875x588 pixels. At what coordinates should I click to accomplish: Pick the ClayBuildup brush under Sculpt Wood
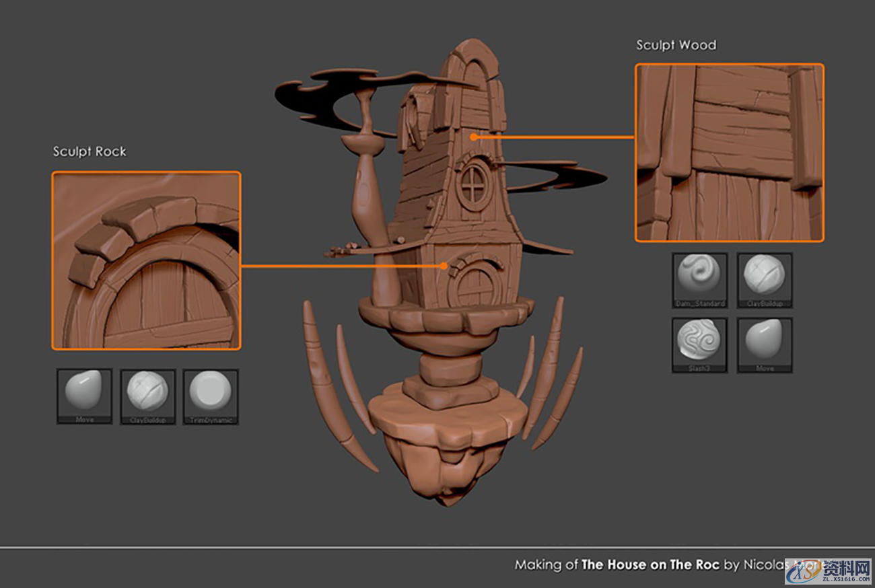764,279
